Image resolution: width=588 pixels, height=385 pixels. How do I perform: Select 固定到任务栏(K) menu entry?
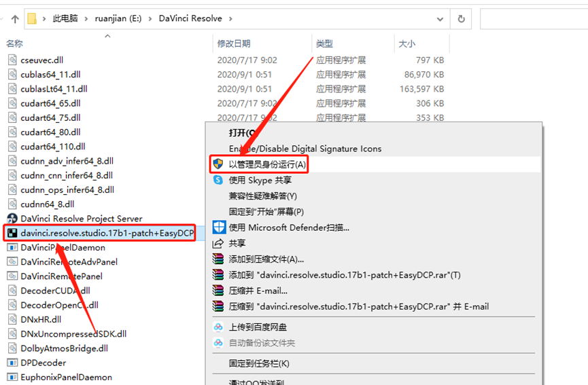pos(259,363)
